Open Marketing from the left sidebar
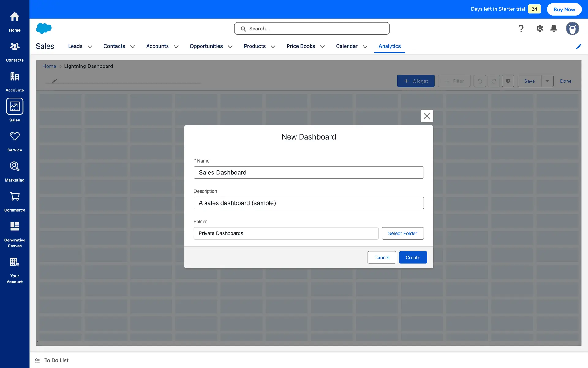Image resolution: width=588 pixels, height=368 pixels. (14, 171)
